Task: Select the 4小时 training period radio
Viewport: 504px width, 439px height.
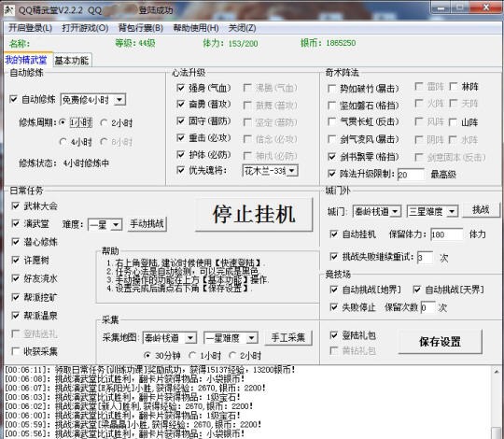Action: coord(63,142)
